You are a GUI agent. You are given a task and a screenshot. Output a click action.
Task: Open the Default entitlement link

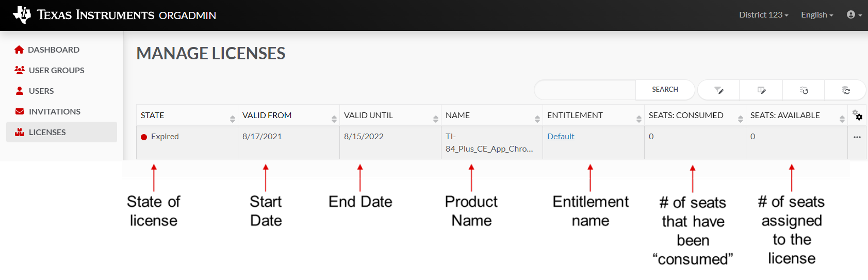click(561, 137)
